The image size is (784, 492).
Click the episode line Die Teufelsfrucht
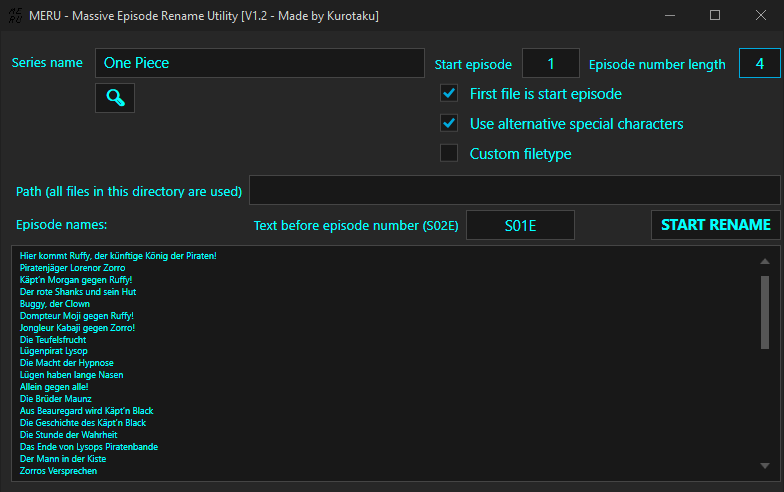(x=53, y=340)
